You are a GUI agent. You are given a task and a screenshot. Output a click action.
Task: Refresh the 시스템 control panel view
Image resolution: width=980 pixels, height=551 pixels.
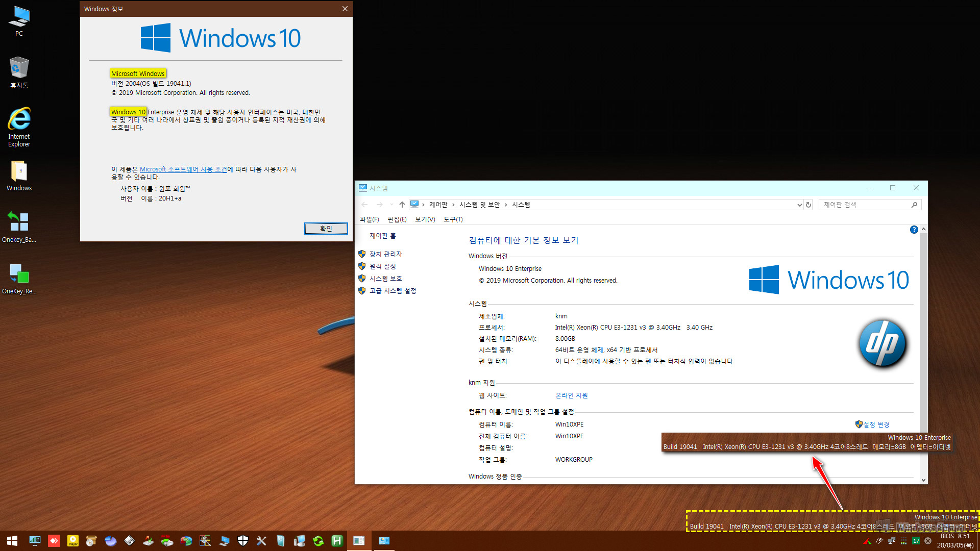pyautogui.click(x=808, y=205)
